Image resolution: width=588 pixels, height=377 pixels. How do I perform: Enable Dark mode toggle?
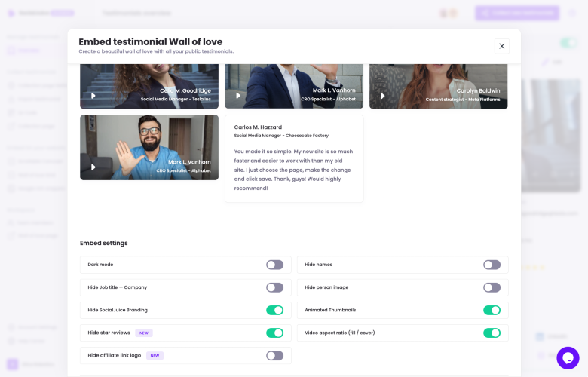tap(275, 265)
